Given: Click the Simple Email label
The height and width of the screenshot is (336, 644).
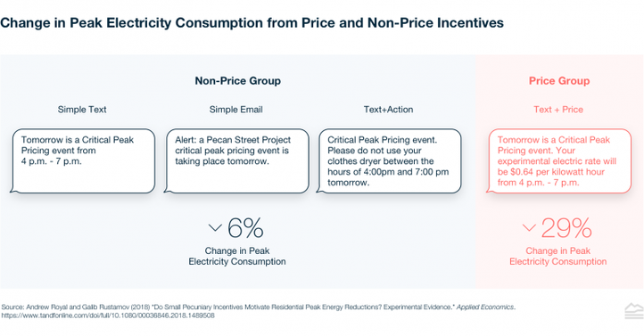Looking at the screenshot, I should pyautogui.click(x=236, y=110).
